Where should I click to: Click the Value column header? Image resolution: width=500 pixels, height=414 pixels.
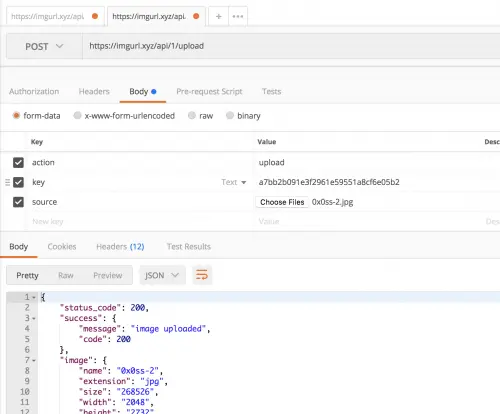click(x=267, y=142)
